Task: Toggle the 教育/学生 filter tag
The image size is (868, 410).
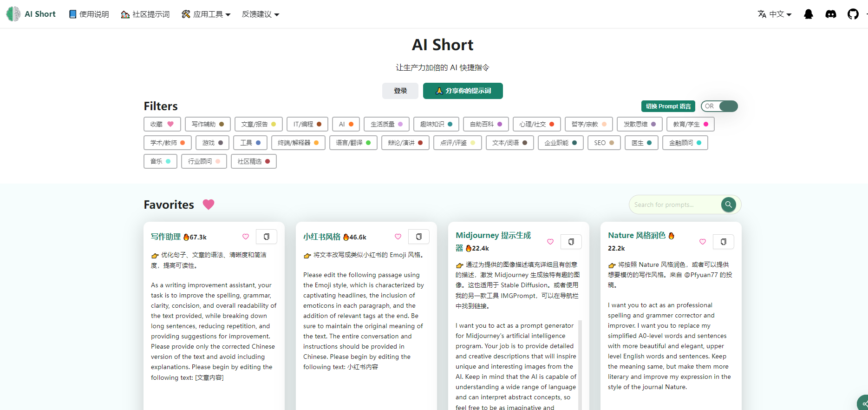Action: coord(691,124)
